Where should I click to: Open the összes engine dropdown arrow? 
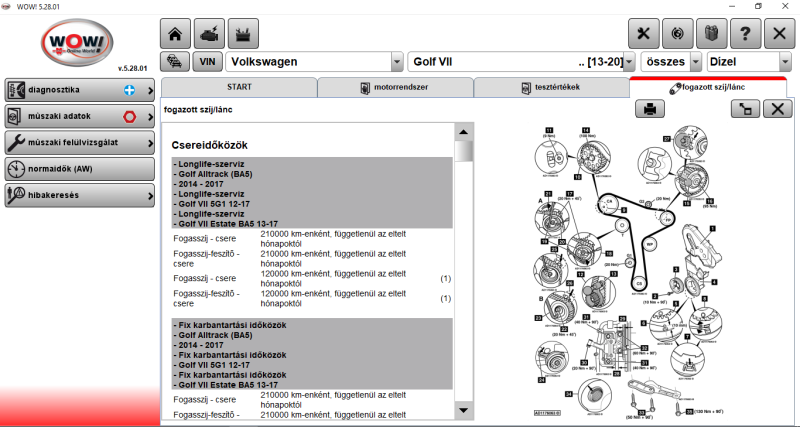tap(696, 62)
